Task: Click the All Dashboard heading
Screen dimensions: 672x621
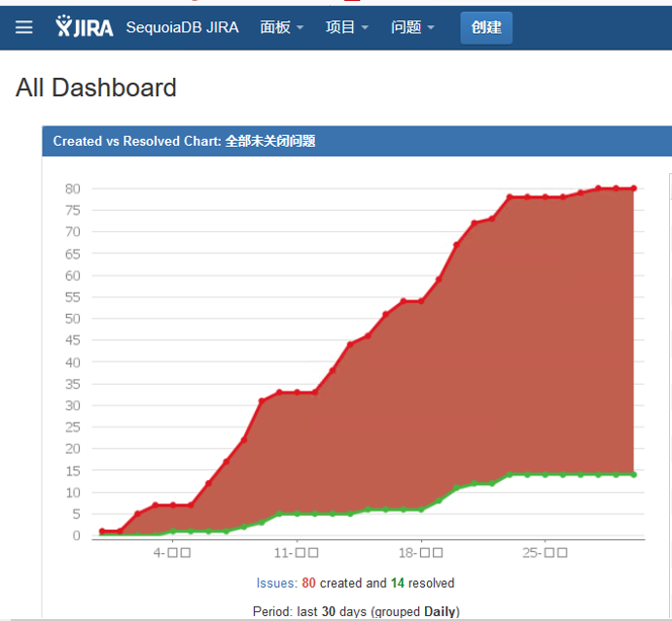Action: click(x=96, y=87)
